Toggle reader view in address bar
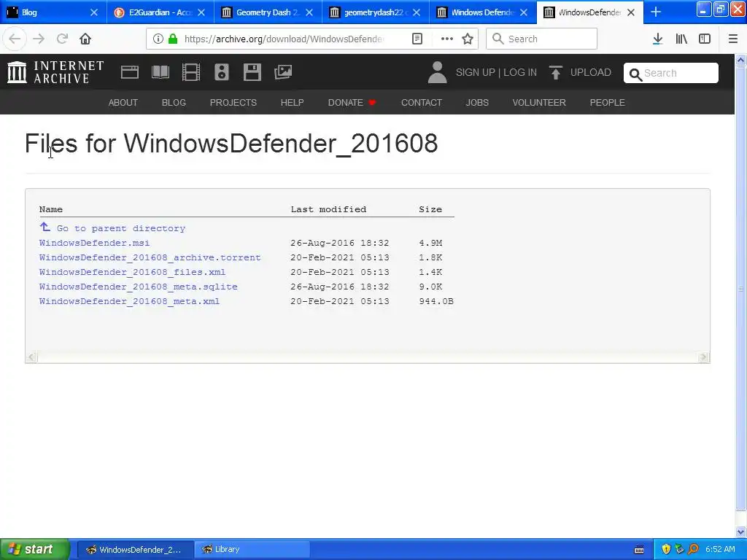This screenshot has height=560, width=747. 417,39
